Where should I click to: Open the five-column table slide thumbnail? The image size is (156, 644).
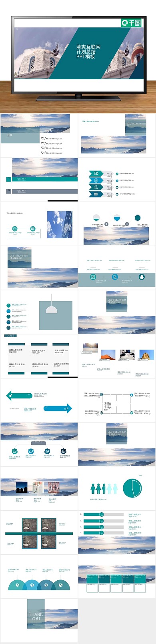click(117, 576)
